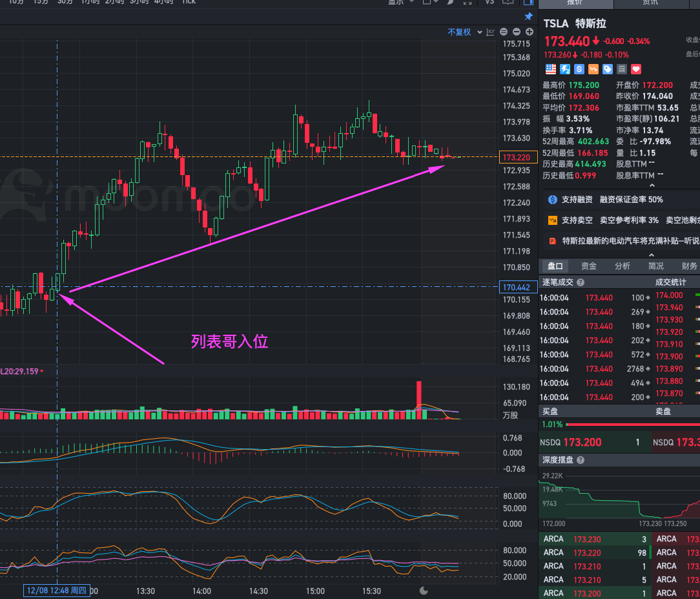Select the 成交统计 panel header

click(x=671, y=282)
